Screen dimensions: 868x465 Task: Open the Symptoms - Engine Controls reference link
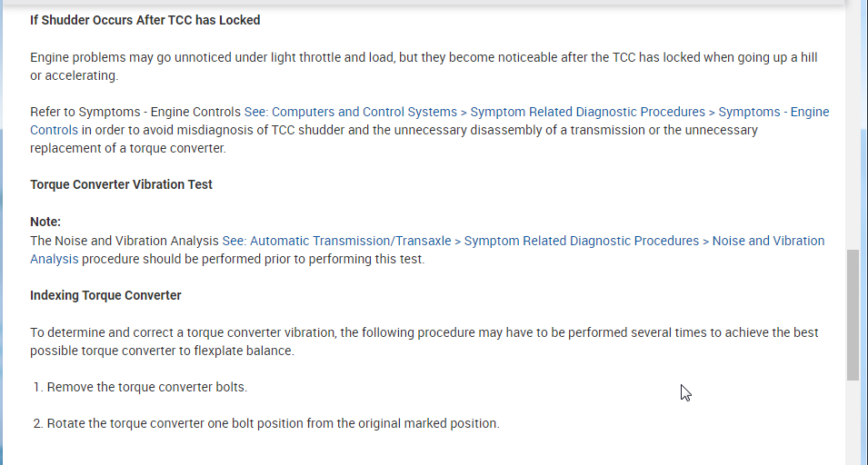pos(536,112)
